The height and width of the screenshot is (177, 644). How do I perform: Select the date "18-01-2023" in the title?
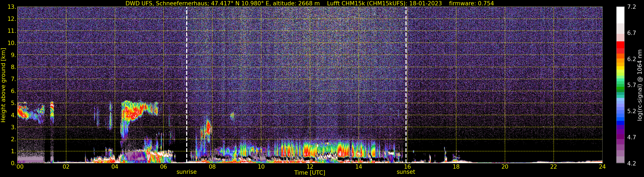tap(425, 3)
